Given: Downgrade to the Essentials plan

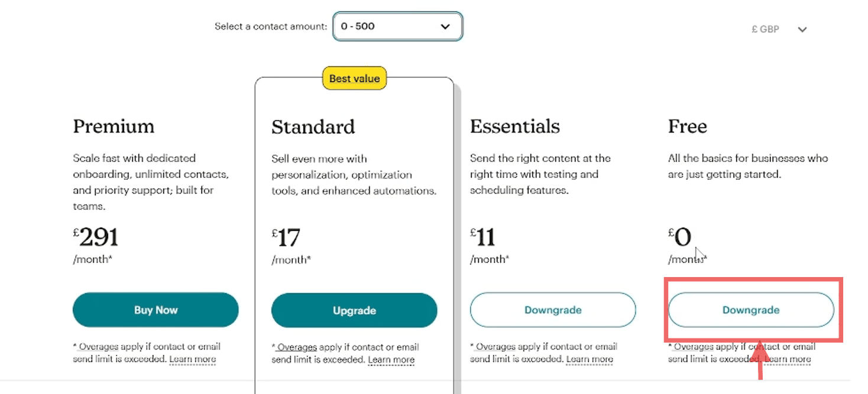Looking at the screenshot, I should [x=552, y=310].
